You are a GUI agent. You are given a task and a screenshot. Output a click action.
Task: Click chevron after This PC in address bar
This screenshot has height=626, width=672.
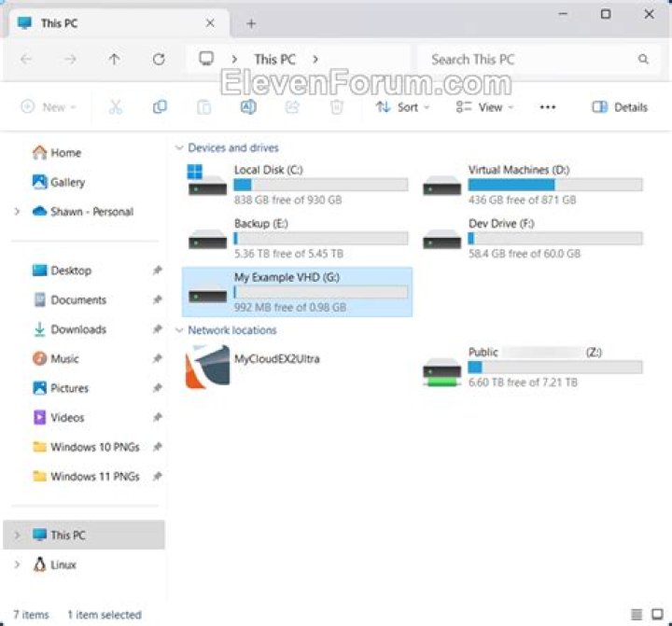point(315,59)
